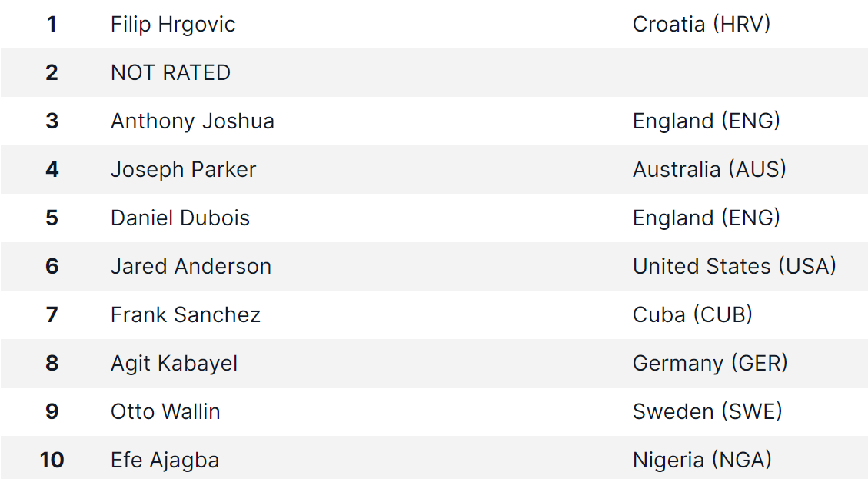This screenshot has height=479, width=868.
Task: Open Joseph Parker's entry
Action: click(x=183, y=169)
